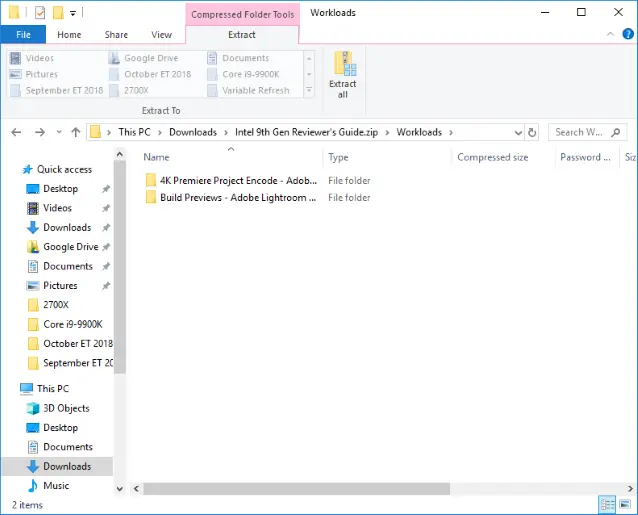Go forward with the Forward arrow
The image size is (638, 515).
click(x=40, y=132)
